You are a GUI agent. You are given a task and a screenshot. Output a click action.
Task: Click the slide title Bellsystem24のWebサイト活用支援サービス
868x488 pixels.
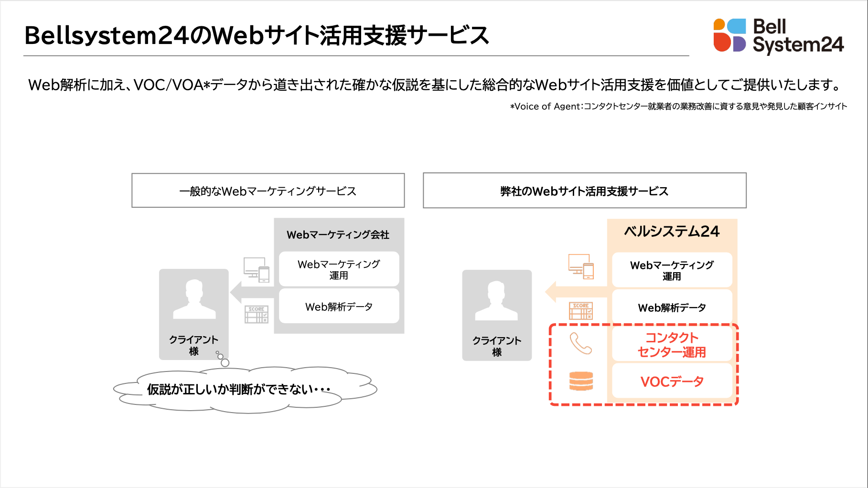coord(257,35)
